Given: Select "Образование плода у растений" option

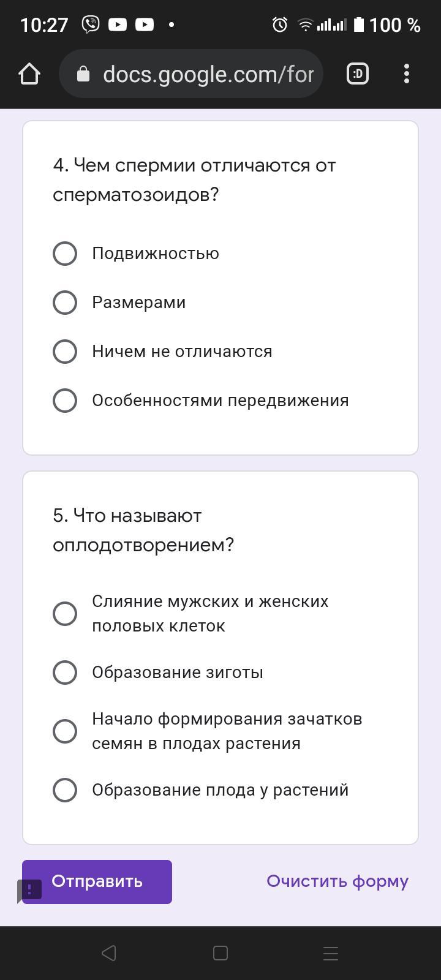Looking at the screenshot, I should (x=65, y=790).
